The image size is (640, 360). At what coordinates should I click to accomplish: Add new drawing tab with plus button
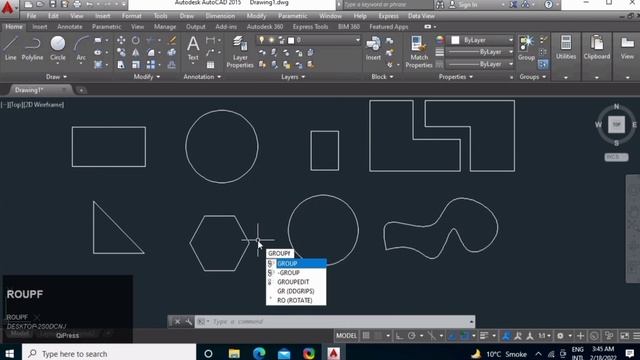[x=81, y=90]
